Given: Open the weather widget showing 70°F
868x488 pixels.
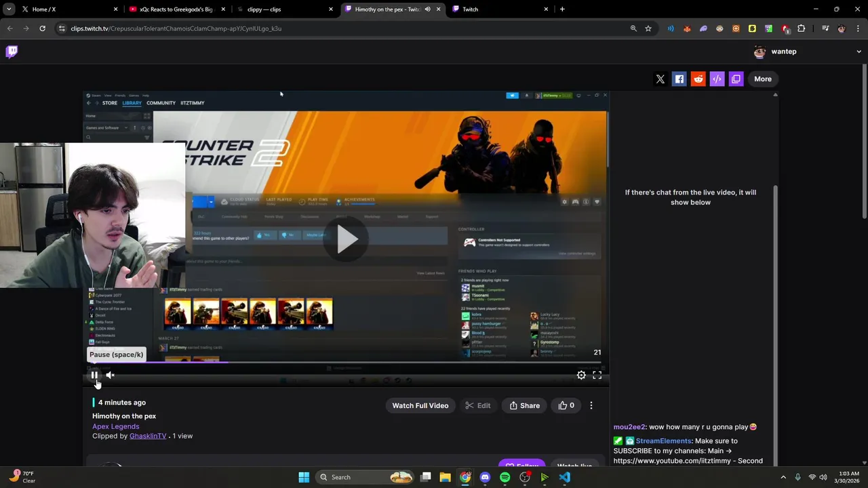Looking at the screenshot, I should point(20,477).
